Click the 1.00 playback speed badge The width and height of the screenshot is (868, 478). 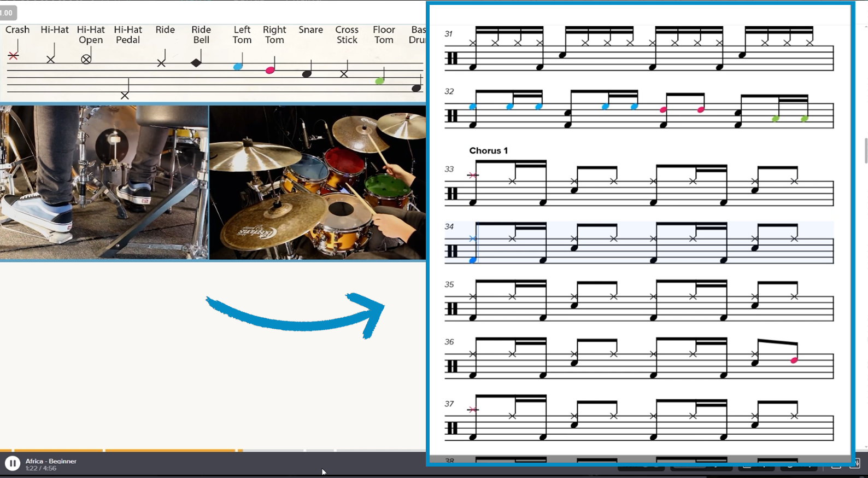[7, 13]
